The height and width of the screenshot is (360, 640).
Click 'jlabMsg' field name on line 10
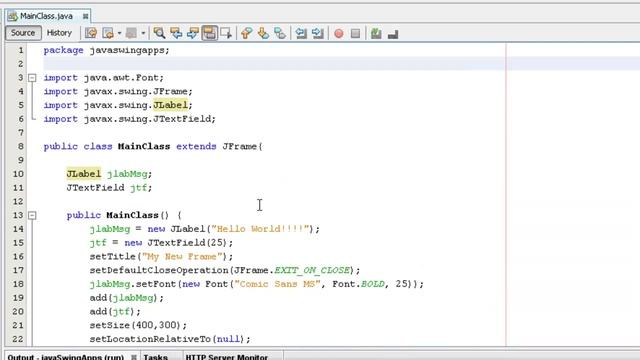pos(127,174)
